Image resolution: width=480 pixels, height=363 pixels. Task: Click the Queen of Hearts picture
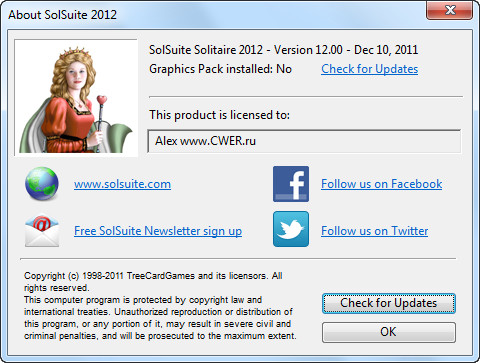point(76,97)
